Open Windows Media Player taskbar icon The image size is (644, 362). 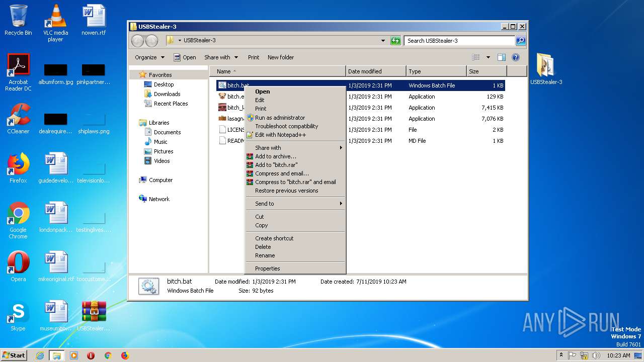73,355
